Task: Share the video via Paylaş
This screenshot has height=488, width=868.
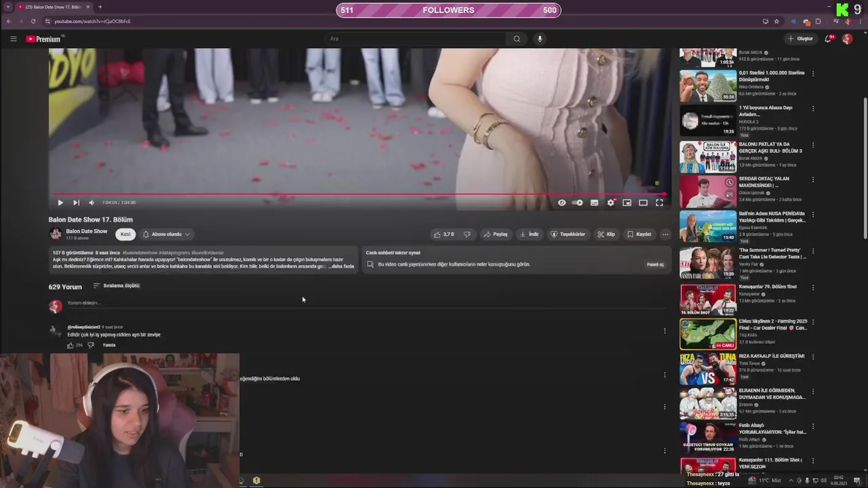Action: pyautogui.click(x=495, y=234)
